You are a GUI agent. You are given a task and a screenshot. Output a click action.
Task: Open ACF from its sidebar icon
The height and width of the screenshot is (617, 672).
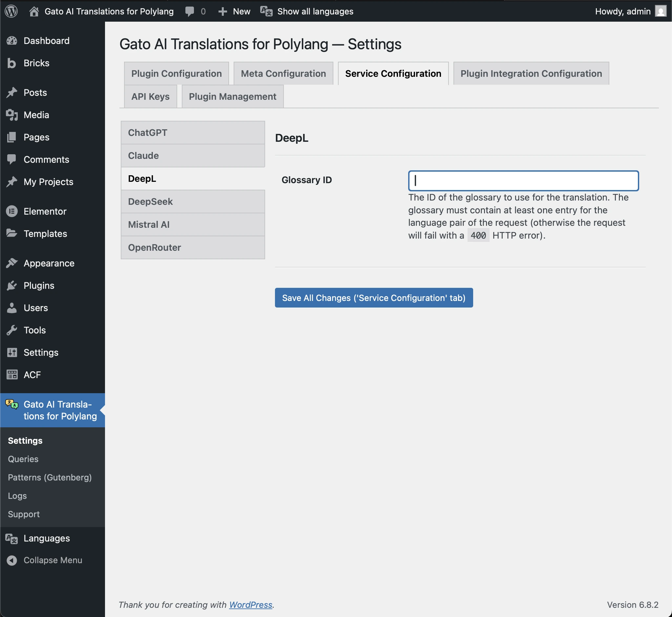(x=12, y=374)
